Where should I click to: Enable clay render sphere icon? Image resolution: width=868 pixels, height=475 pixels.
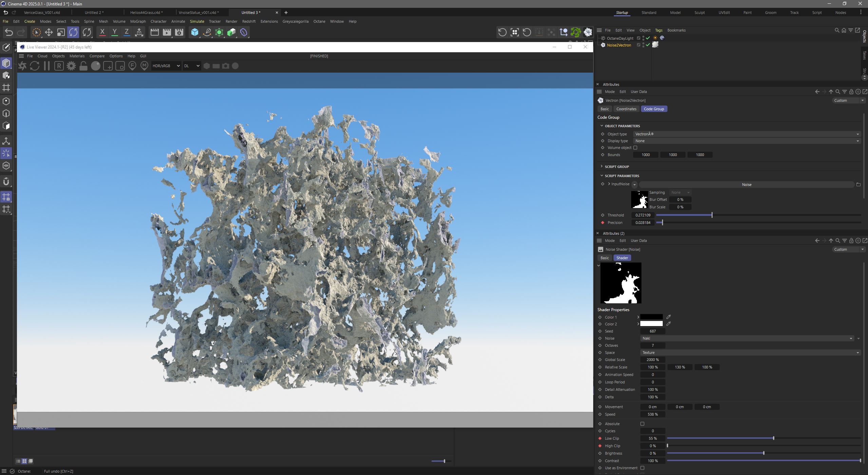coord(96,66)
